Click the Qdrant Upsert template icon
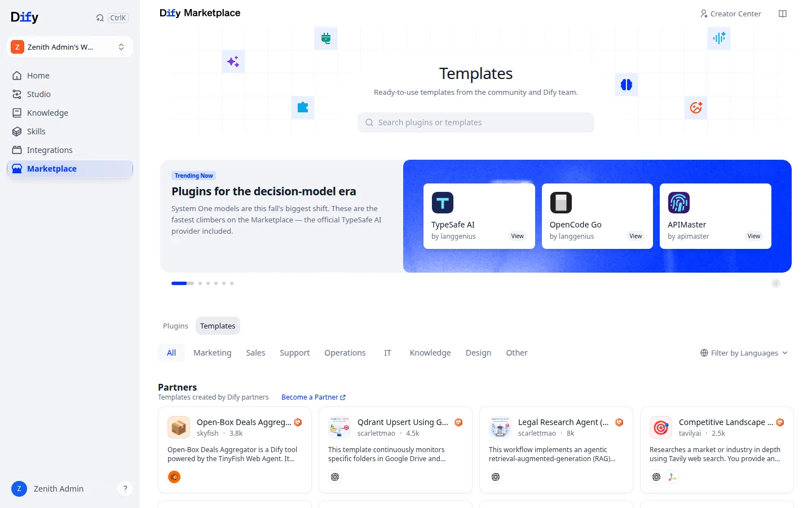 (x=339, y=427)
